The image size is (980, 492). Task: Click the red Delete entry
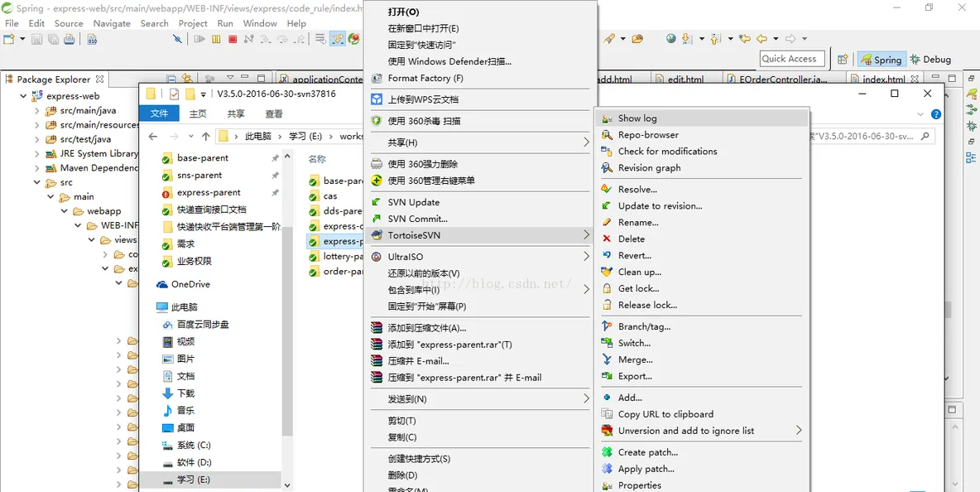click(x=701, y=239)
